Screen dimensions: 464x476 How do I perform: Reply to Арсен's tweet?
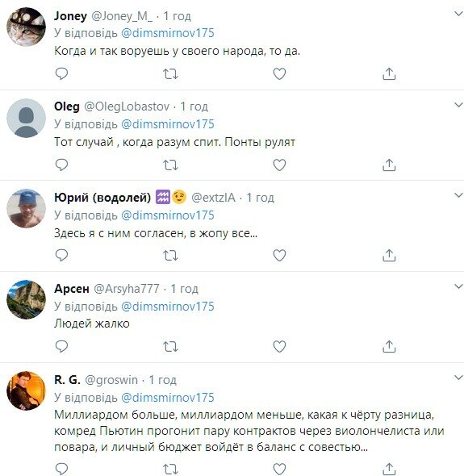(x=61, y=346)
